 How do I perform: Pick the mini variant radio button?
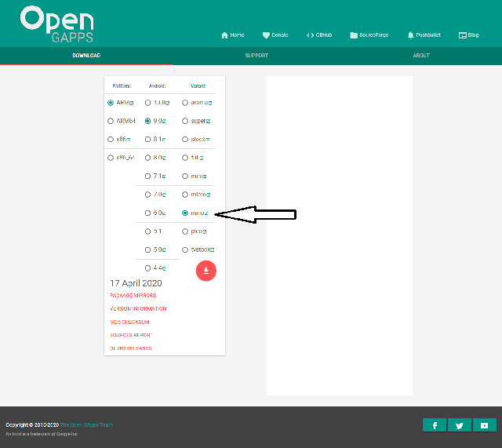click(x=185, y=176)
